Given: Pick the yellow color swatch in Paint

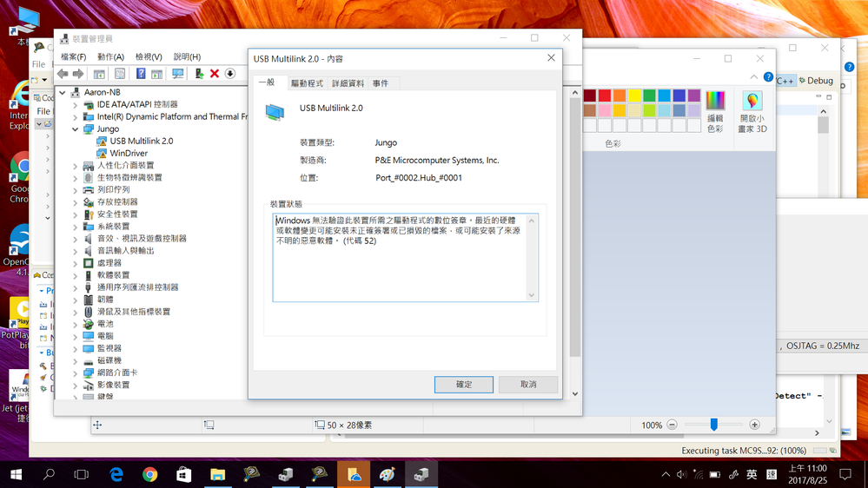Looking at the screenshot, I should tap(634, 96).
